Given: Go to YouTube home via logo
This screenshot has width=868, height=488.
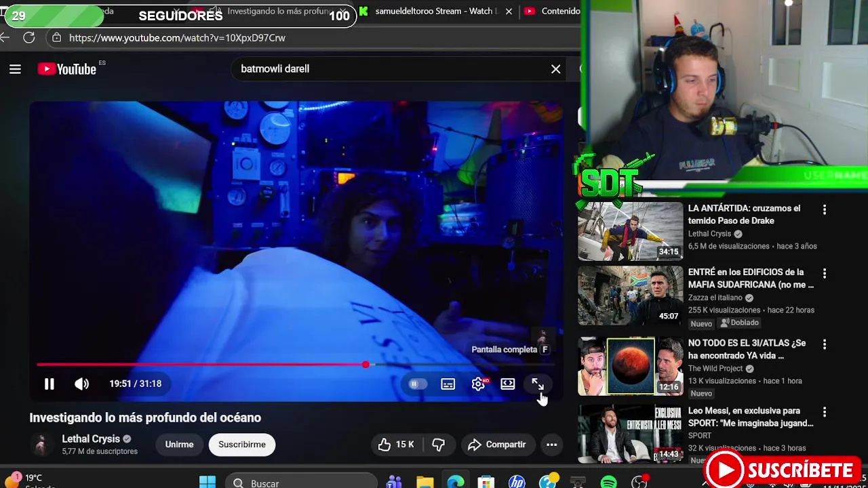Looking at the screenshot, I should 67,68.
